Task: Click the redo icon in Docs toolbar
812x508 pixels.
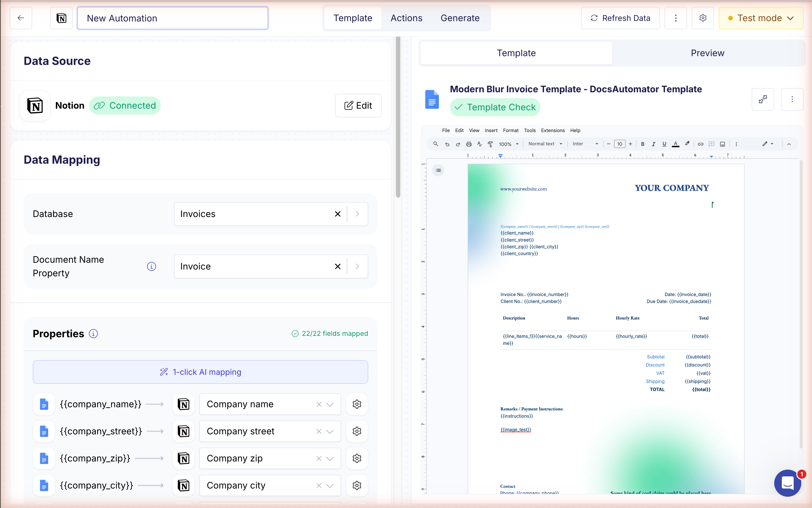Action: (458, 144)
